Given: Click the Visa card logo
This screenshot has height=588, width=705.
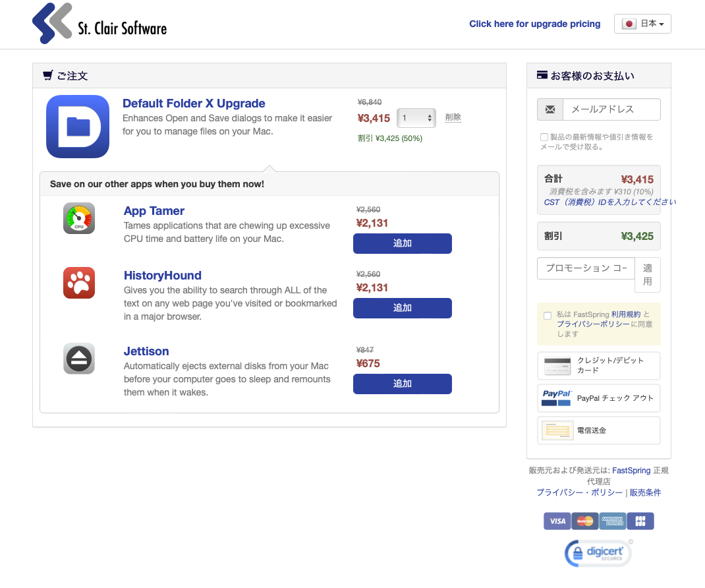Looking at the screenshot, I should click(x=557, y=521).
